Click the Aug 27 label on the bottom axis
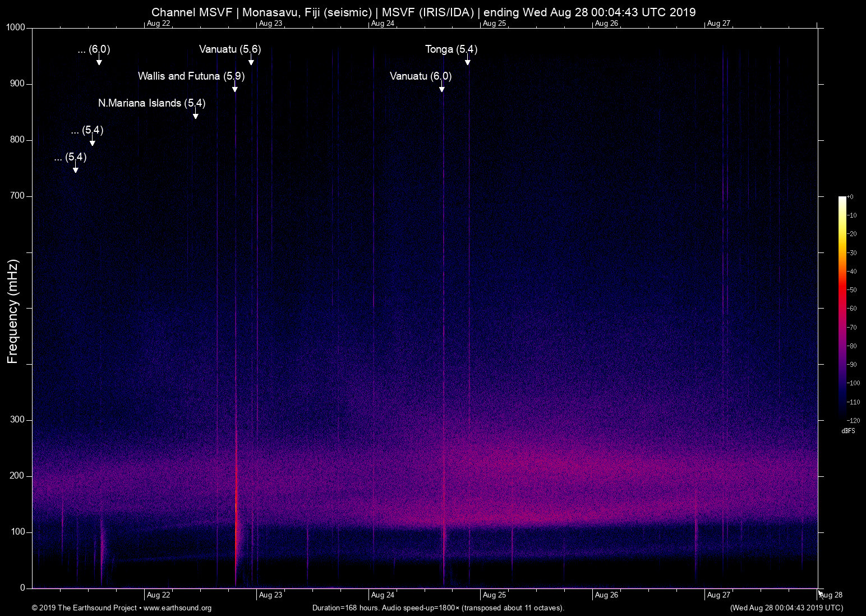The height and width of the screenshot is (616, 866). pos(718,595)
